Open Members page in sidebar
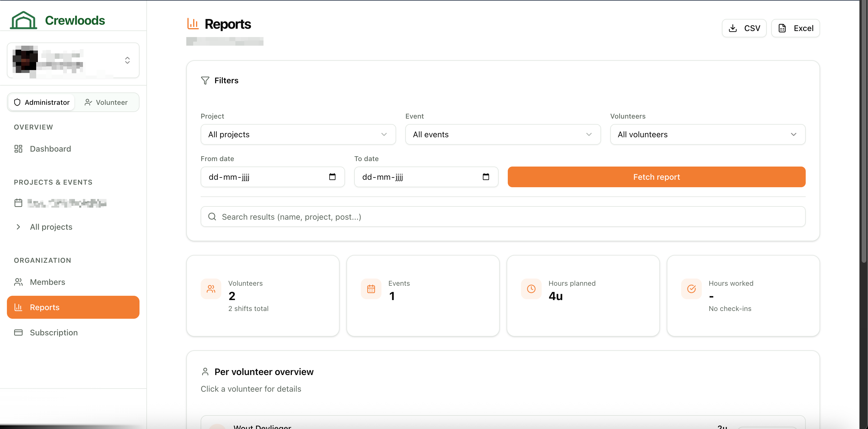The height and width of the screenshot is (429, 868). [x=48, y=282]
